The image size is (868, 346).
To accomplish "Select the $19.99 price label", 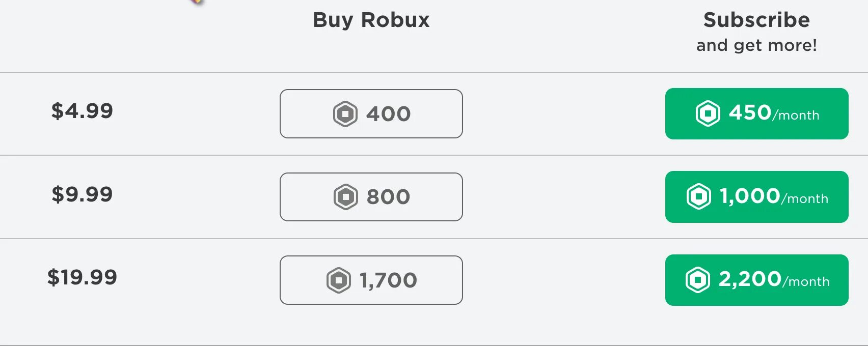I will click(x=82, y=277).
